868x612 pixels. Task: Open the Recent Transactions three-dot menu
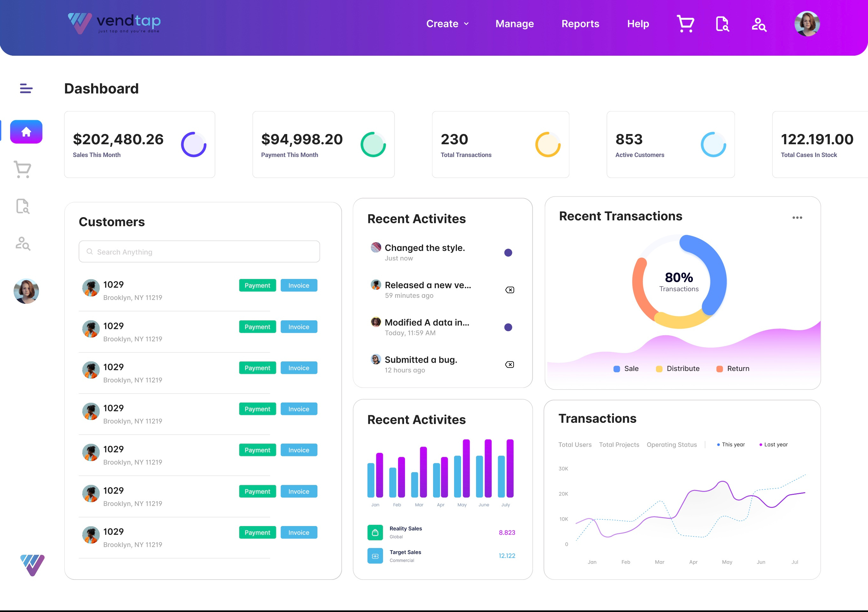point(797,218)
